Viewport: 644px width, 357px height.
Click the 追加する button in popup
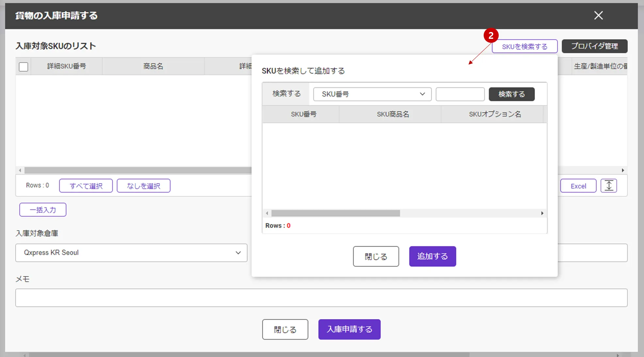pos(432,256)
